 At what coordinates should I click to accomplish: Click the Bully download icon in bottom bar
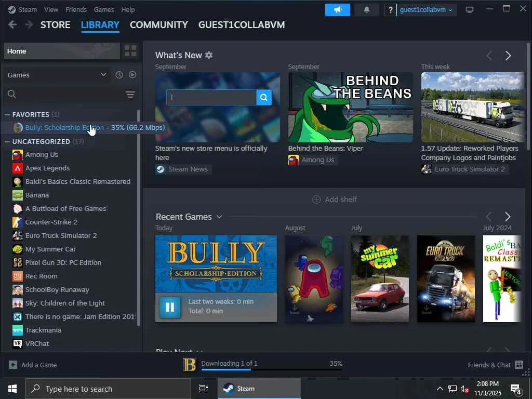(x=189, y=365)
